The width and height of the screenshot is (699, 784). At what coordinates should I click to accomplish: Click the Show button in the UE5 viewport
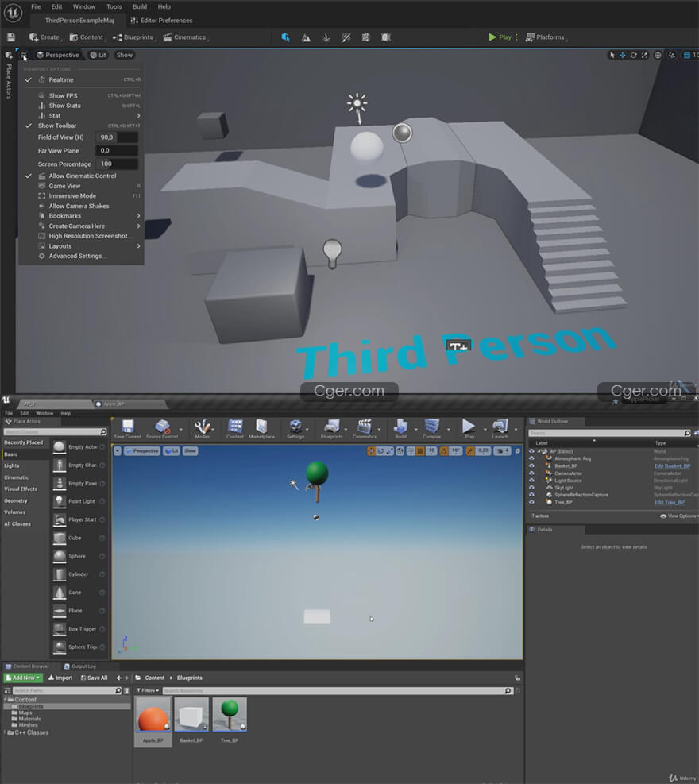coord(125,55)
